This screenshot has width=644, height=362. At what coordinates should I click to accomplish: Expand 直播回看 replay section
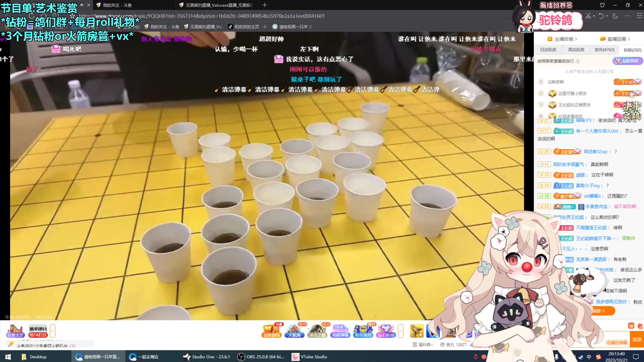click(x=615, y=39)
